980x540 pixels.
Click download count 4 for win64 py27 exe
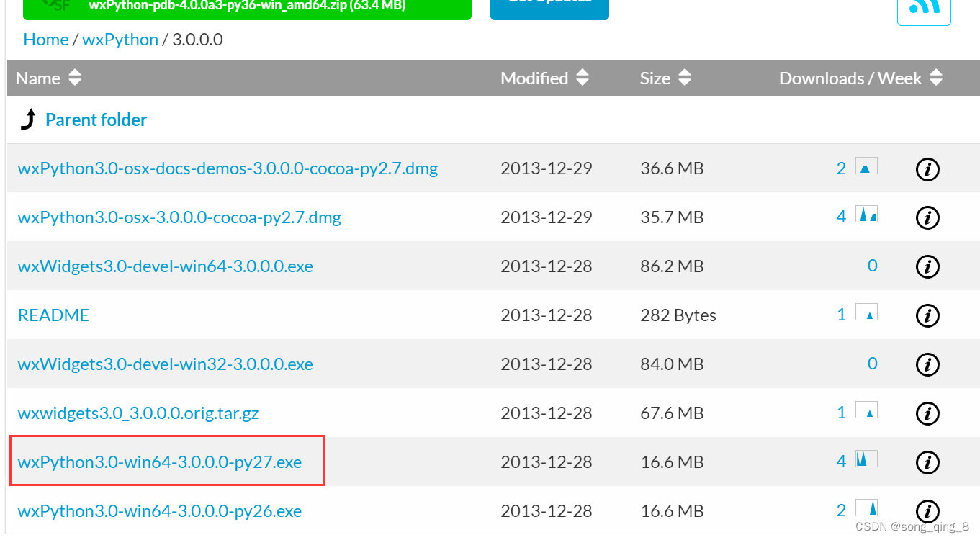point(841,462)
